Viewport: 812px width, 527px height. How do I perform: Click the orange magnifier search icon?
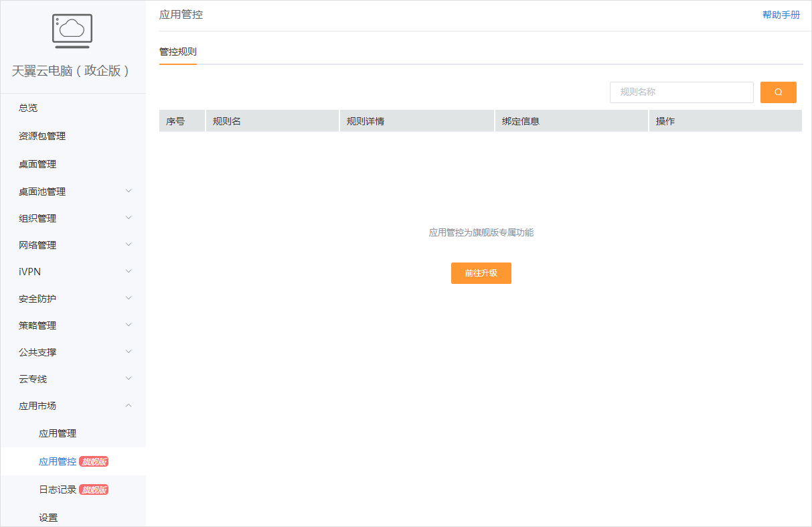tap(778, 92)
